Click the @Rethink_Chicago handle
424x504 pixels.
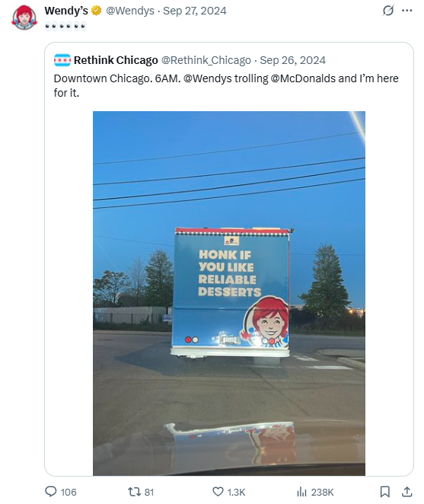206,60
